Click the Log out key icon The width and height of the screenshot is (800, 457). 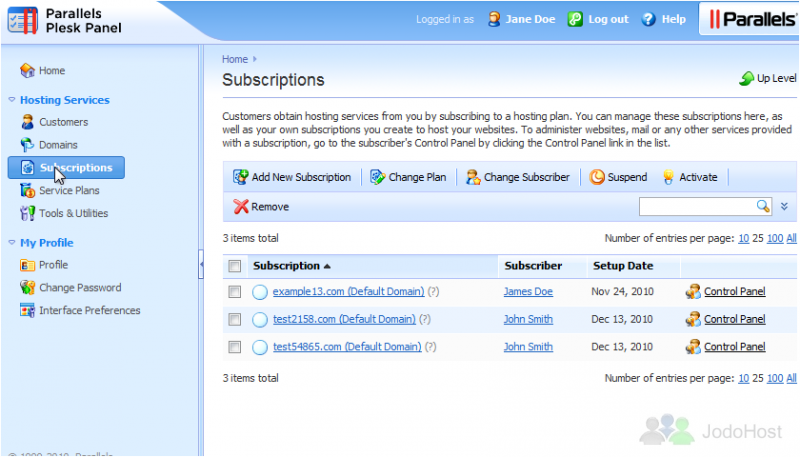point(575,19)
